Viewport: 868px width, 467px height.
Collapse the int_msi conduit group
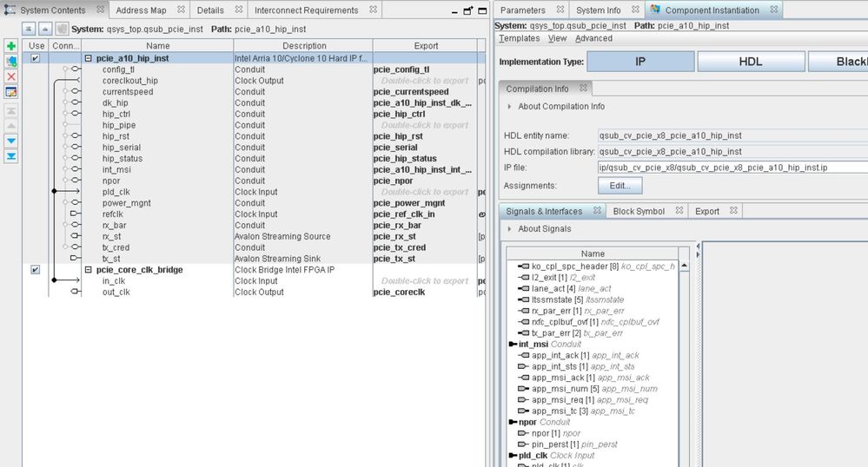(x=513, y=344)
